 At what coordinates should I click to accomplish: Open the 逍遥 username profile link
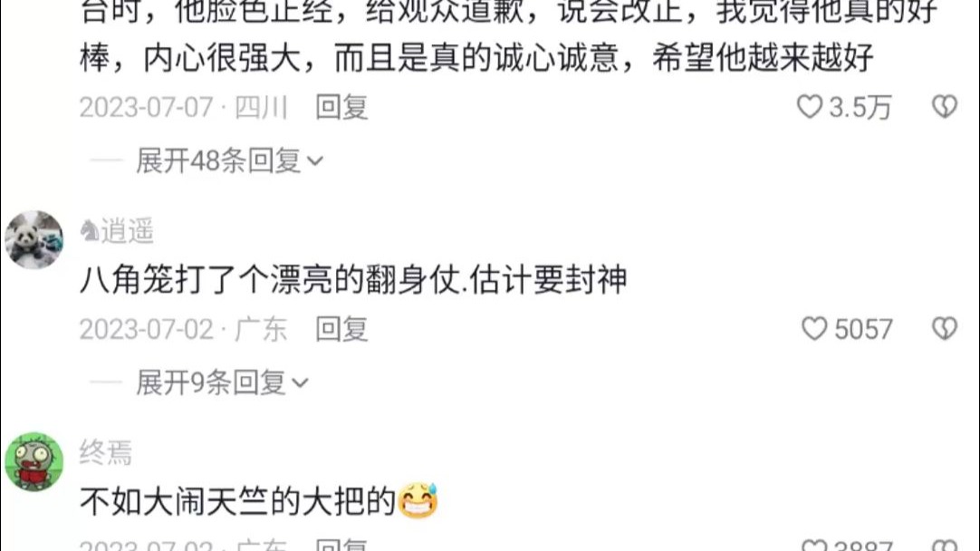click(128, 231)
